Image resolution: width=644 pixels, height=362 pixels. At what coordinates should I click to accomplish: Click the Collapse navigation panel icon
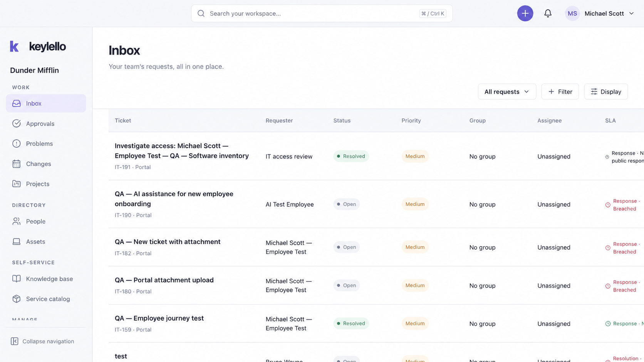pos(15,341)
